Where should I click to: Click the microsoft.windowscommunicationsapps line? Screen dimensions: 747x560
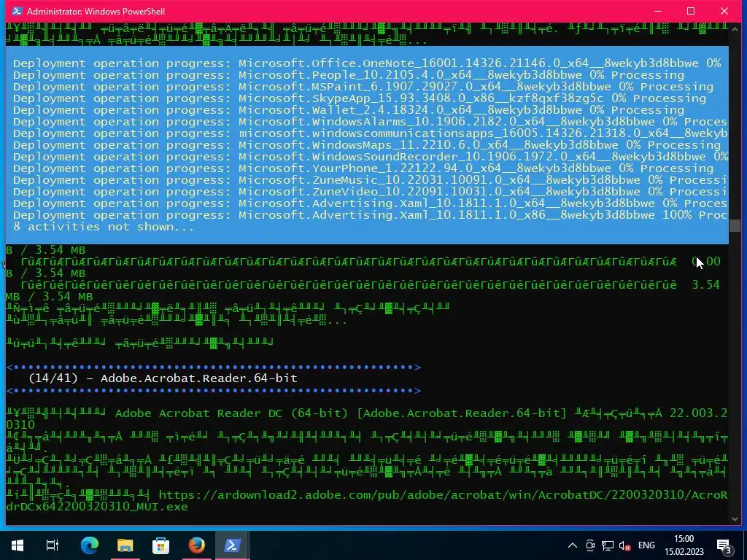(x=370, y=133)
